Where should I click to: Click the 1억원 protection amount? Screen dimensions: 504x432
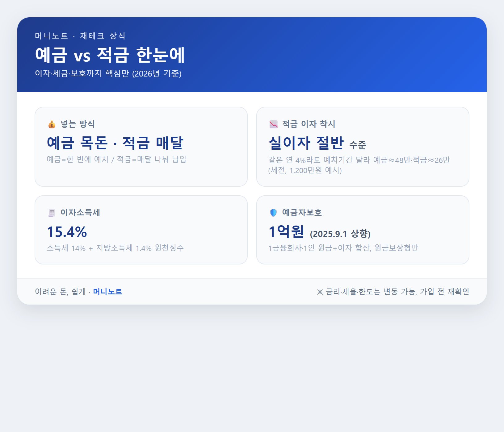286,231
